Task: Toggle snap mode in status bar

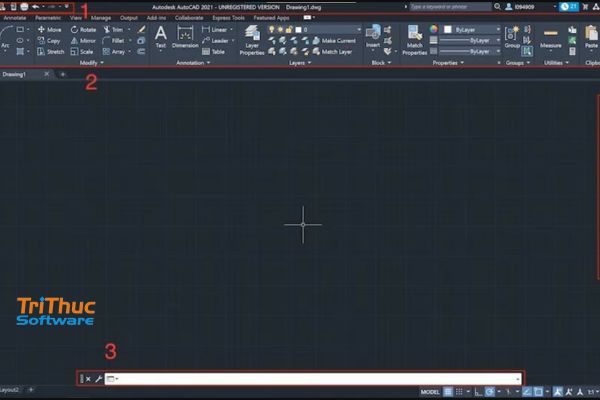Action: [459, 392]
